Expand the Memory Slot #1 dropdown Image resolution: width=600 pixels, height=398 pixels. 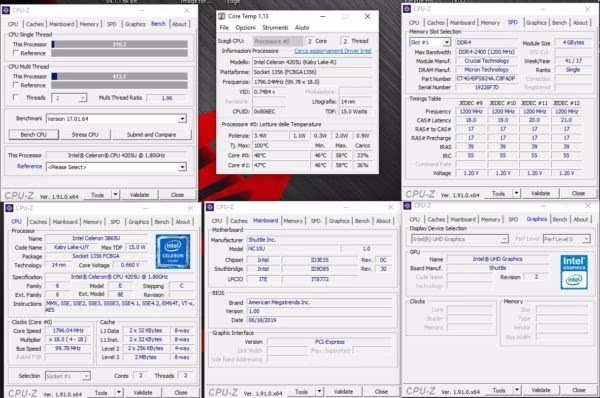(x=447, y=42)
